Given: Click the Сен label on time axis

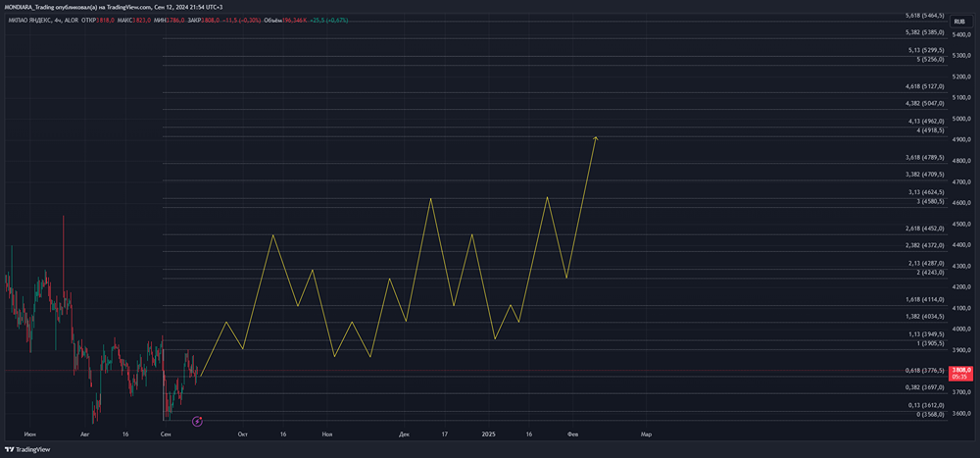Looking at the screenshot, I should pos(166,433).
